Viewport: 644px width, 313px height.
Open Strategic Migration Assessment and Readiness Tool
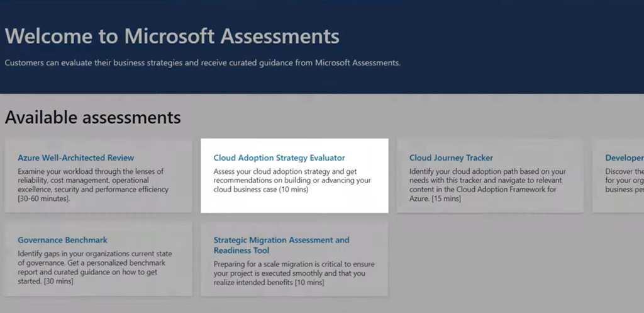tap(281, 245)
